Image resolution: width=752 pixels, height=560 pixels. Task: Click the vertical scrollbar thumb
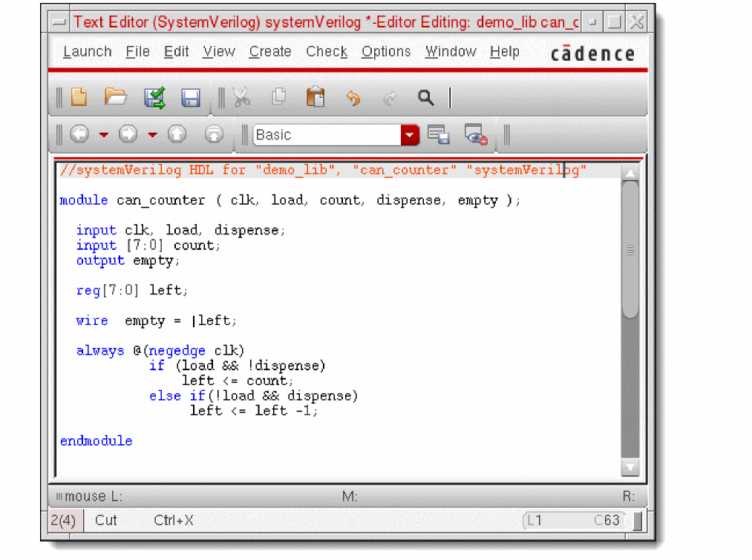click(630, 249)
